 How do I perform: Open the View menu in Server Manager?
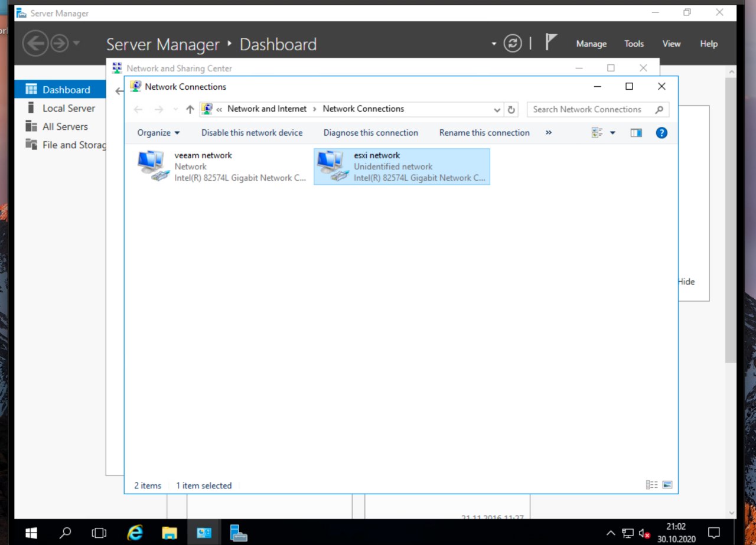click(672, 44)
